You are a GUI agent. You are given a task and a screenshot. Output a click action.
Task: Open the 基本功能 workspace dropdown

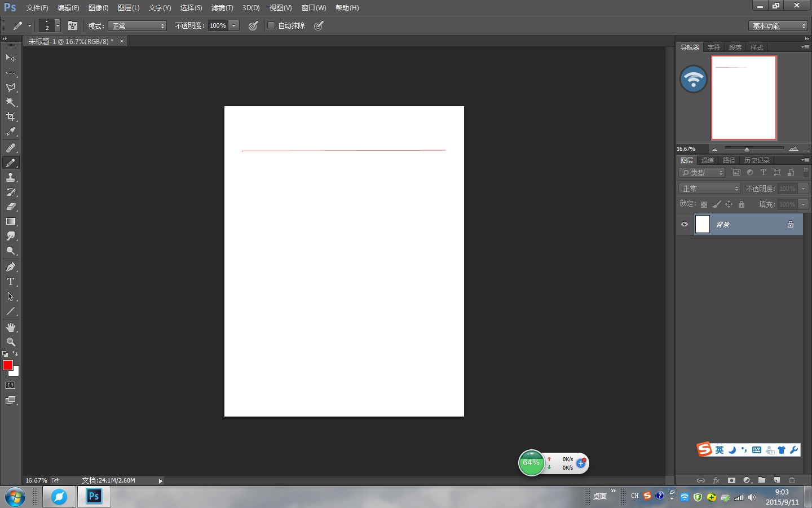click(x=779, y=26)
